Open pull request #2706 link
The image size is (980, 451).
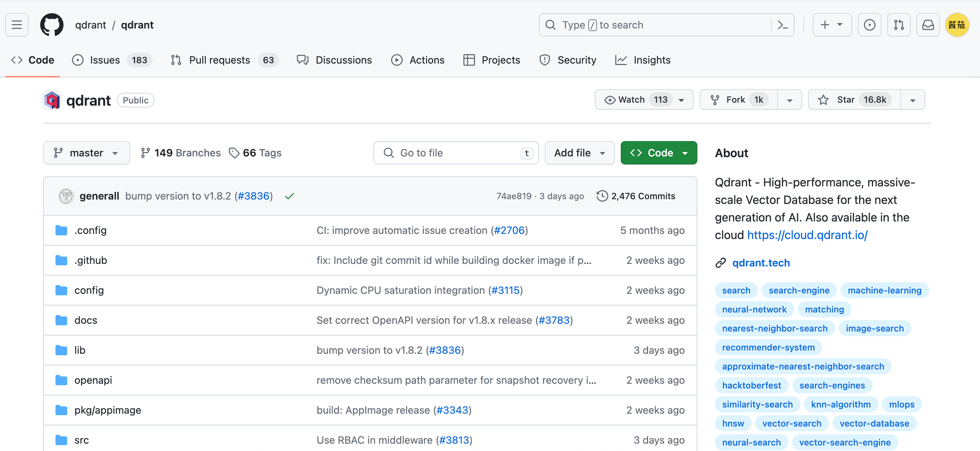(x=509, y=231)
